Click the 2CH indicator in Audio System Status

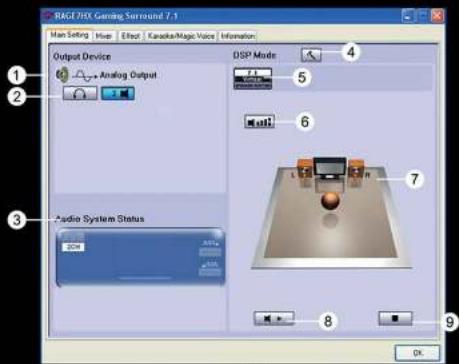click(73, 247)
